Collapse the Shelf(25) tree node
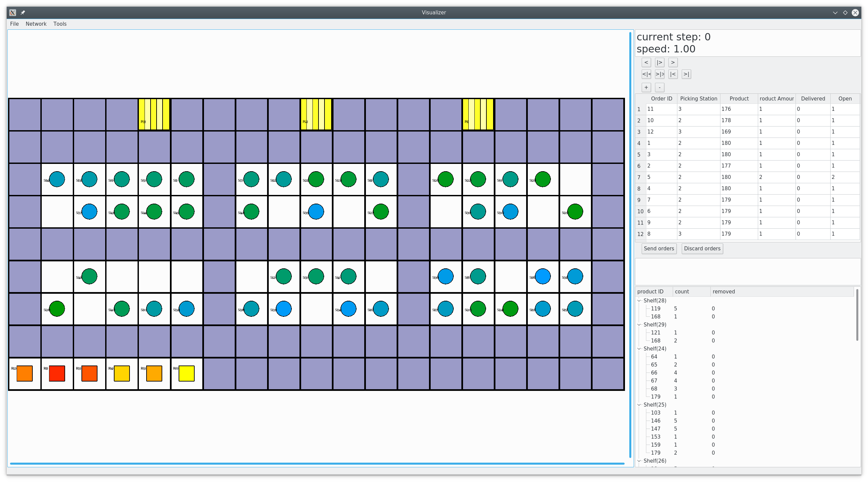Screen dimensions: 868x482 [x=639, y=405]
